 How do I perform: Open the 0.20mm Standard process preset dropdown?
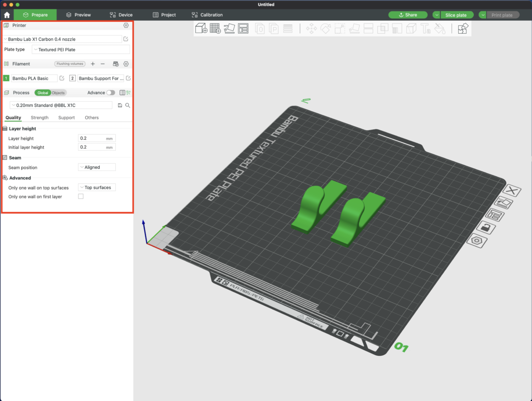61,105
